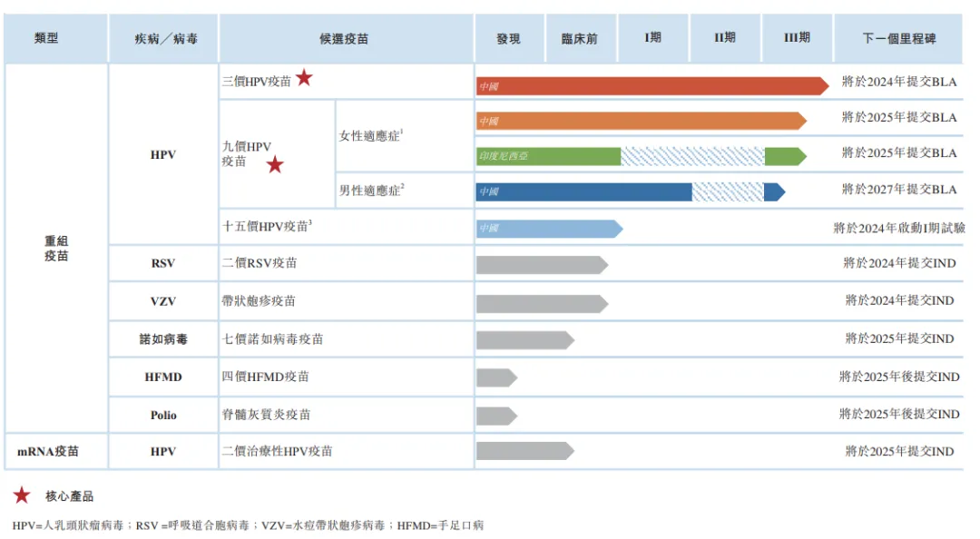The height and width of the screenshot is (539, 980).
Task: Click 將於2025年提交BLA in the 印度尼西亞 row
Action: pos(899,152)
